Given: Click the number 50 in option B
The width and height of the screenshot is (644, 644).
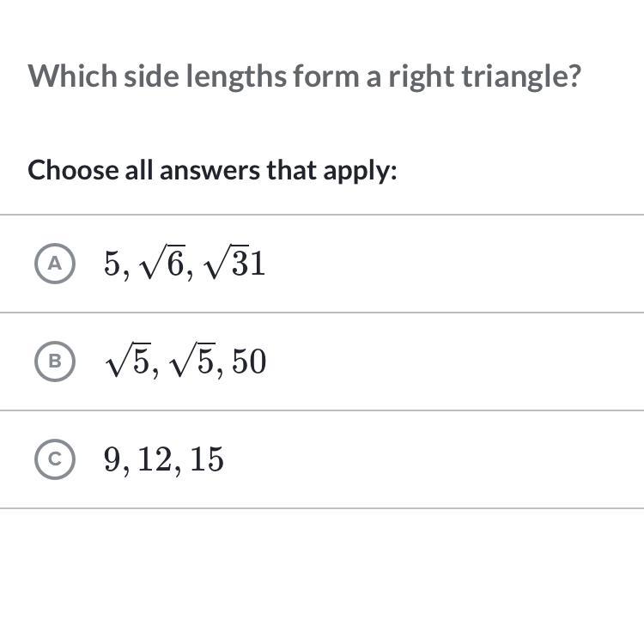Looking at the screenshot, I should (x=248, y=362).
